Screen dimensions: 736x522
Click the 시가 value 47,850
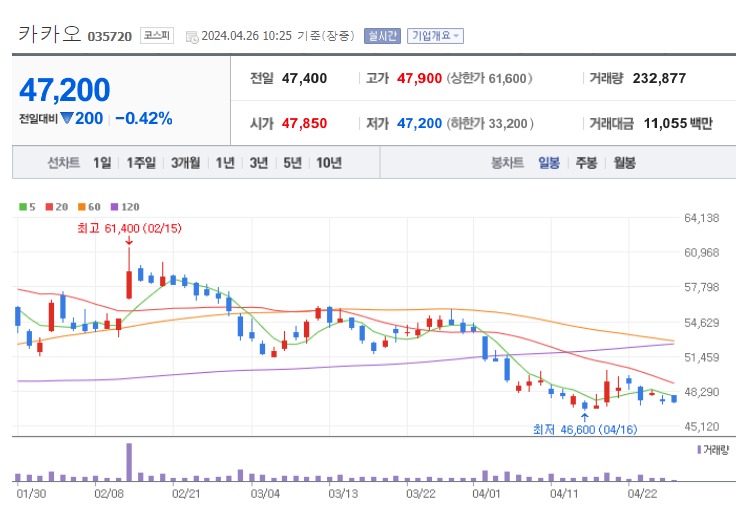[304, 123]
